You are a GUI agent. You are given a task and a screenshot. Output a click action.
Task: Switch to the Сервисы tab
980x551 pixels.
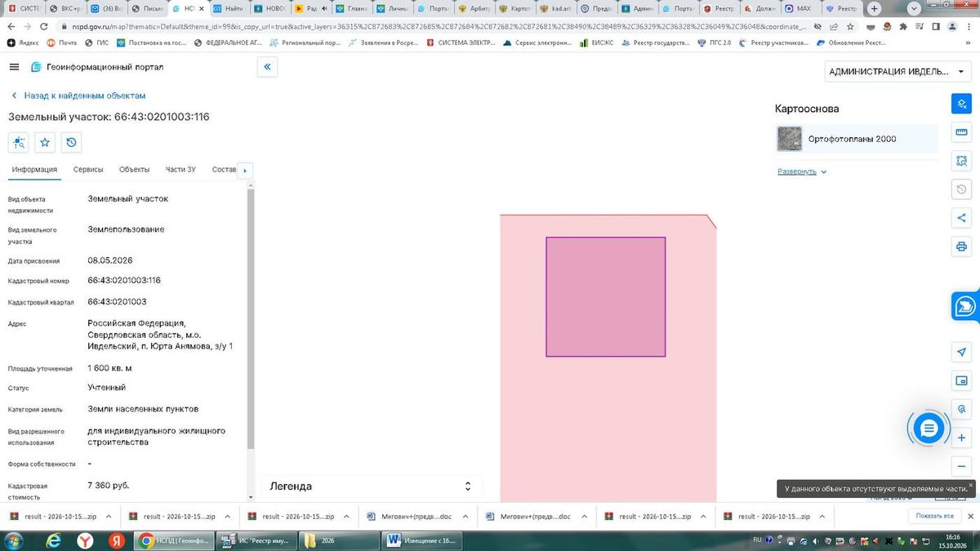pyautogui.click(x=88, y=170)
